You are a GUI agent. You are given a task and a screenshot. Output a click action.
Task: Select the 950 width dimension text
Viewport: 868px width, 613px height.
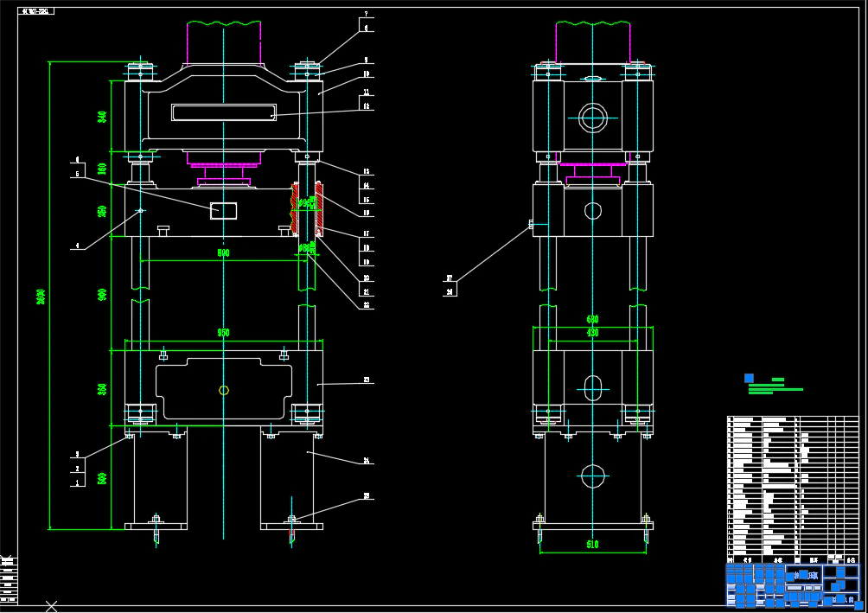click(223, 333)
